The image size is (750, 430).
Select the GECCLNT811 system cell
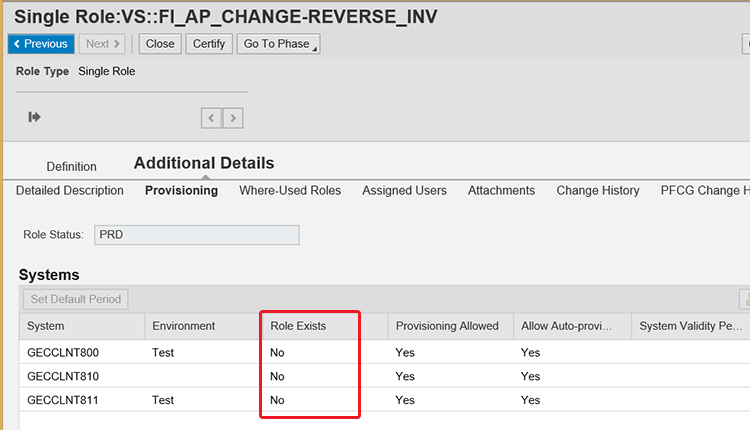[63, 400]
